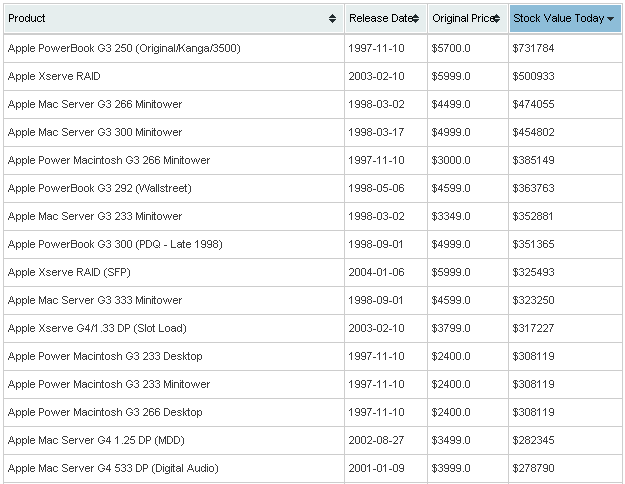Viewport: 625px width, 484px height.
Task: Click stock value $352881
Action: click(x=533, y=216)
